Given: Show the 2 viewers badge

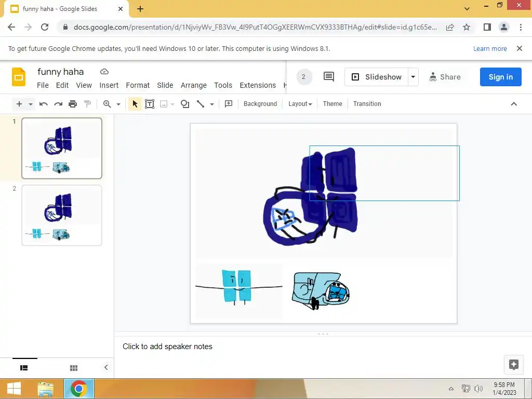Looking at the screenshot, I should coord(303,77).
